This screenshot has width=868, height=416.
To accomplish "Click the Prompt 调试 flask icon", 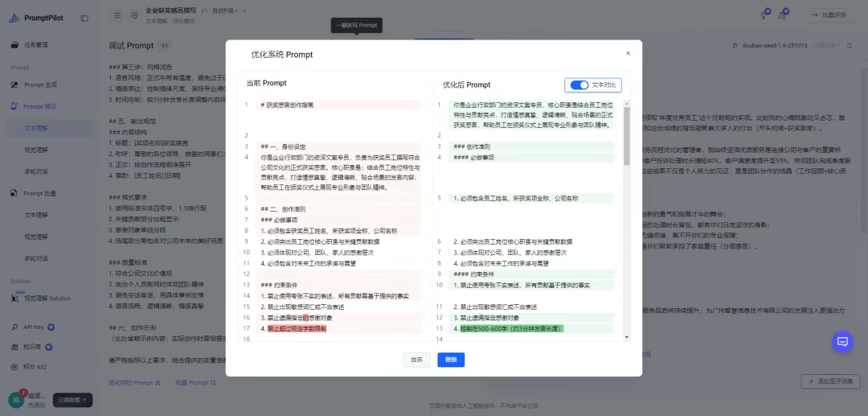I will (x=15, y=106).
